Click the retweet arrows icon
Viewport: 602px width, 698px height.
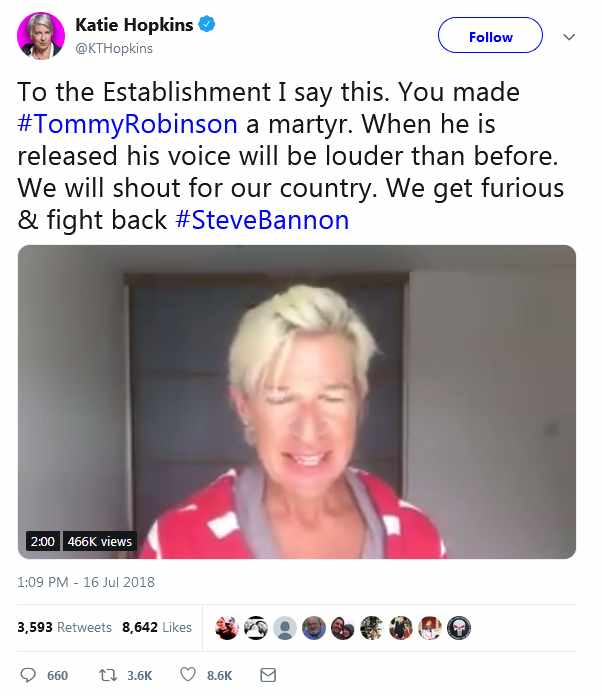(108, 675)
